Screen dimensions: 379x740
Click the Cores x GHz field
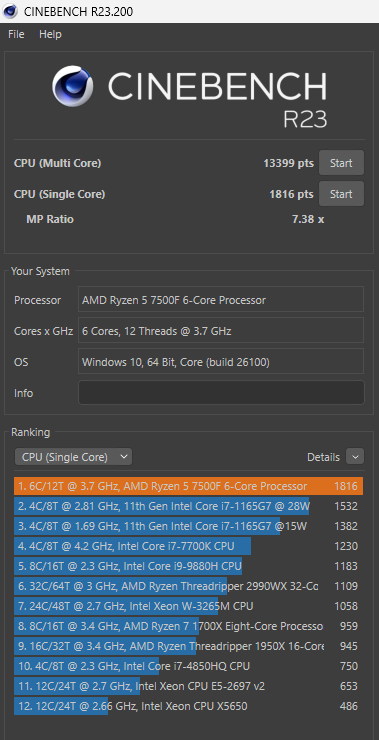tap(221, 331)
